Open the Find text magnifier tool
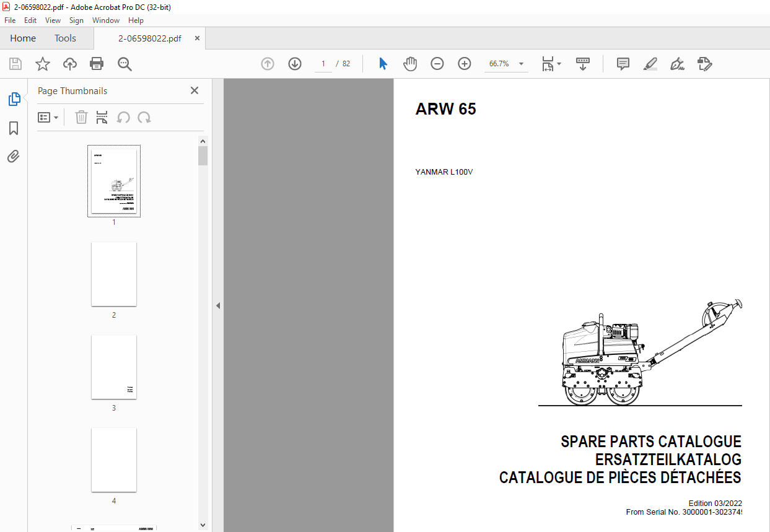 125,64
